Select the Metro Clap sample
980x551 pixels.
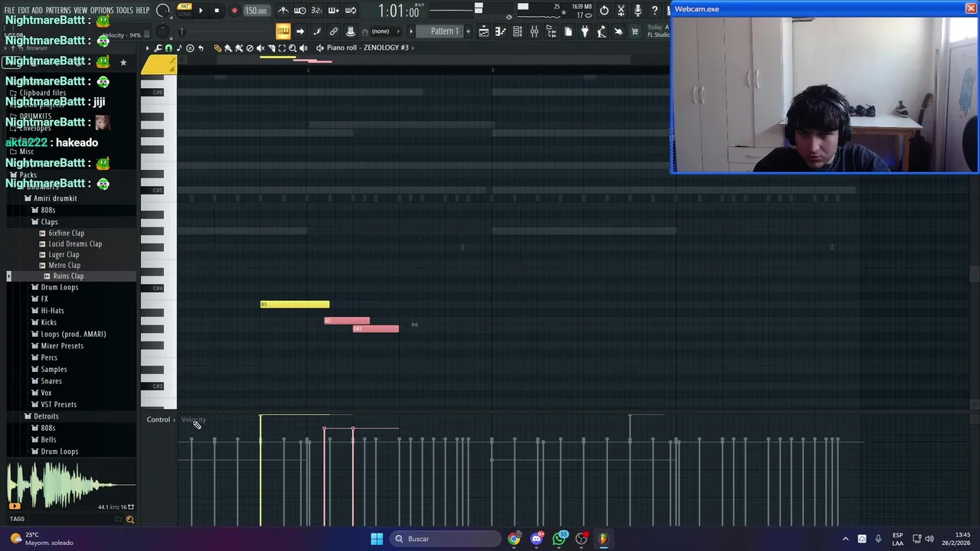click(64, 266)
